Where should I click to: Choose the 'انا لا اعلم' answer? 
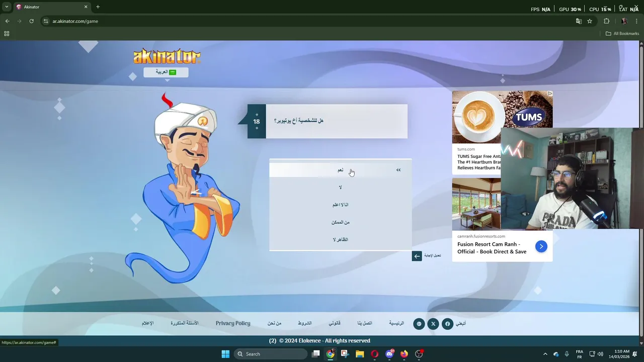click(x=341, y=205)
